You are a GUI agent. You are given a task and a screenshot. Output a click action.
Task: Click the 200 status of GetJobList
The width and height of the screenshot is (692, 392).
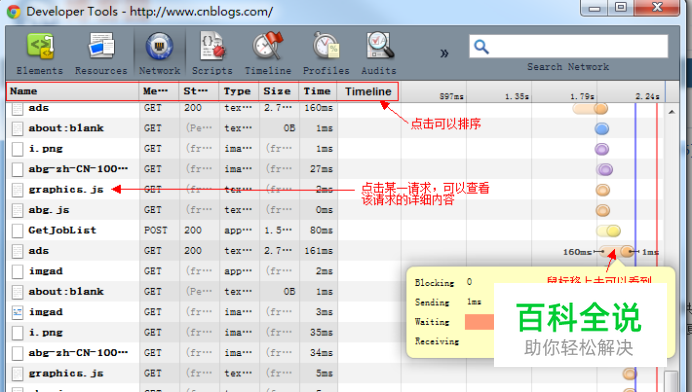tap(193, 230)
